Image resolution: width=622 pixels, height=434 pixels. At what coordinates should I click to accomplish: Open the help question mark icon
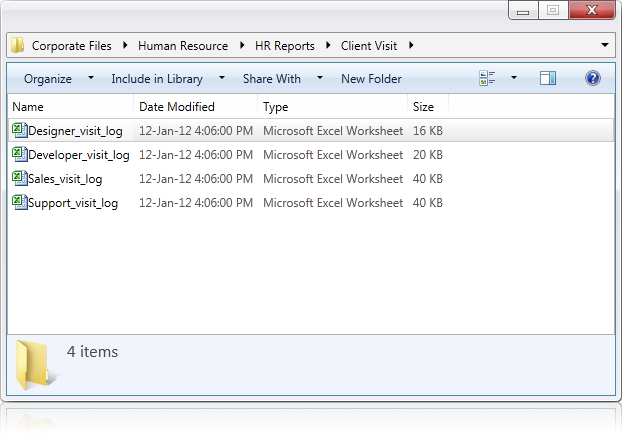point(592,78)
